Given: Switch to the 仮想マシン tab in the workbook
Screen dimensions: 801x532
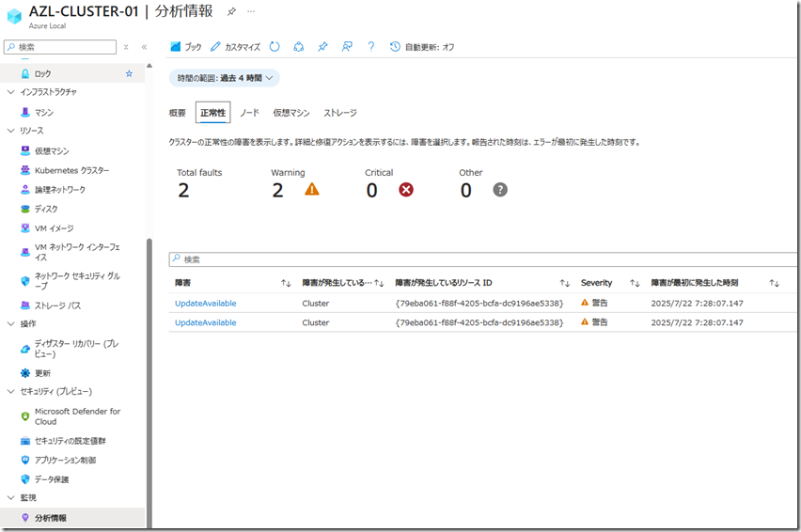Looking at the screenshot, I should pyautogui.click(x=291, y=113).
